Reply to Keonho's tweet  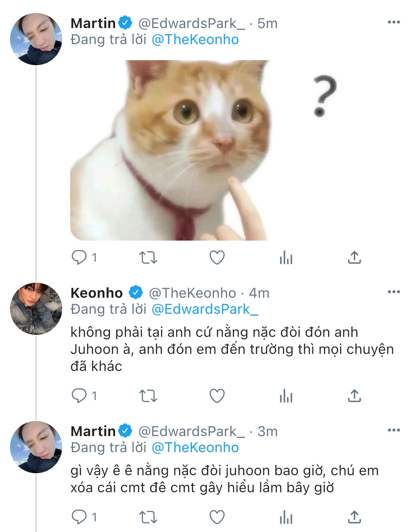pos(79,396)
